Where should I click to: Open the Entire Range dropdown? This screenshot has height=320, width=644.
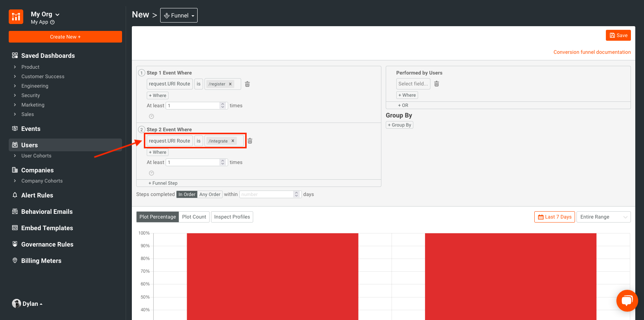click(x=604, y=217)
